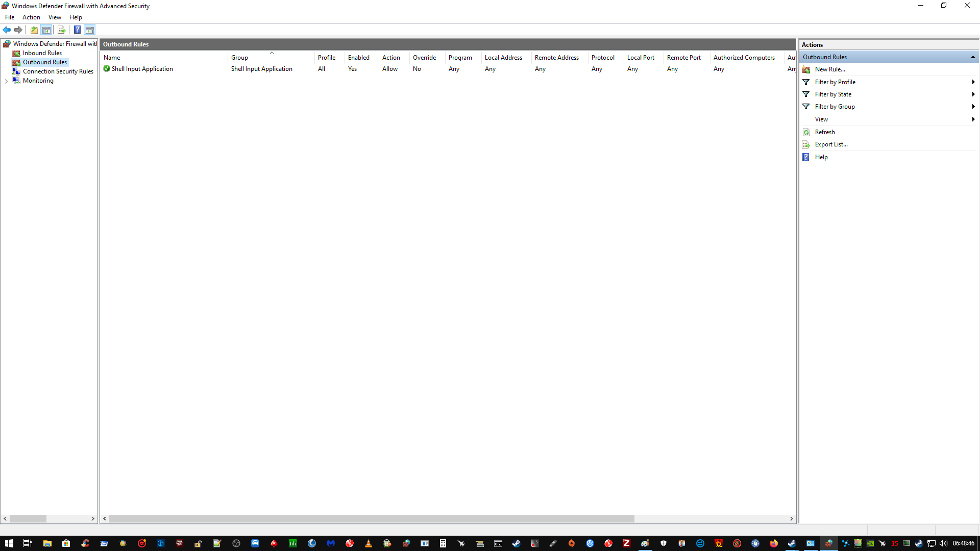Select Inbound Rules in the tree
Image resolution: width=980 pixels, height=551 pixels.
(x=42, y=53)
